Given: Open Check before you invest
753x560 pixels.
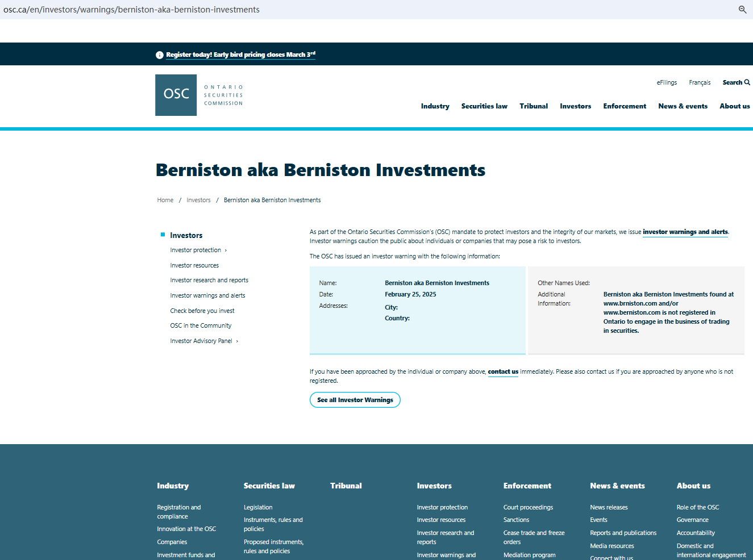Looking at the screenshot, I should click(202, 311).
